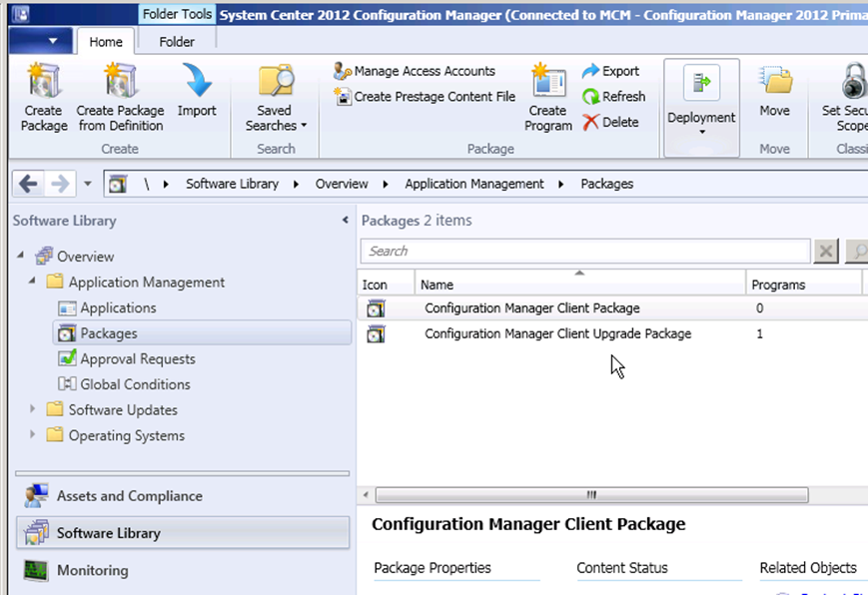This screenshot has width=868, height=595.
Task: Open the Software Library workspace
Action: click(183, 533)
